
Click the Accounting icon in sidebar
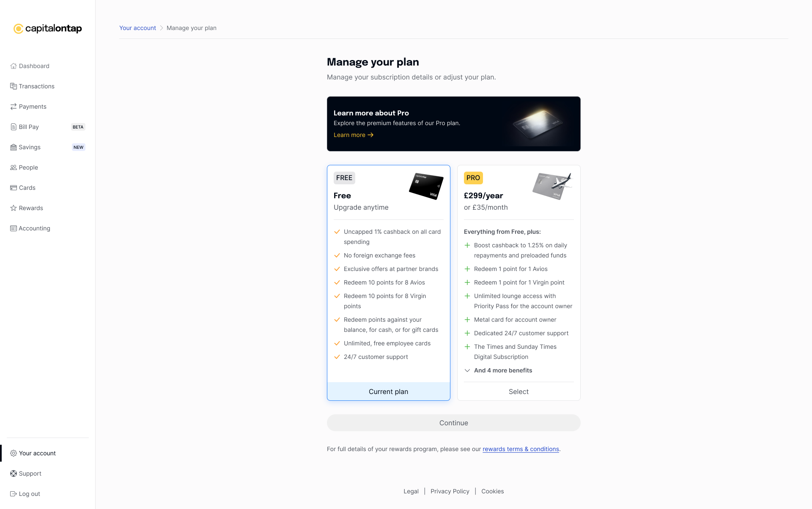[14, 228]
